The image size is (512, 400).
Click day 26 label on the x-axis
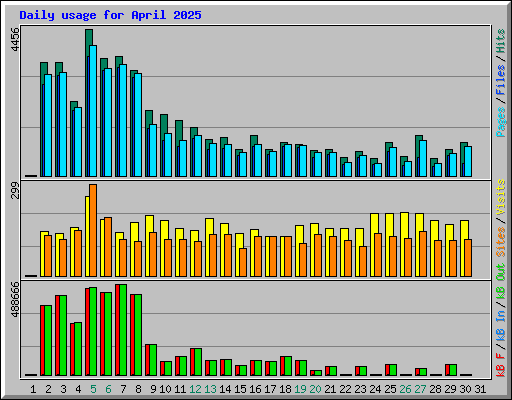[405, 389]
